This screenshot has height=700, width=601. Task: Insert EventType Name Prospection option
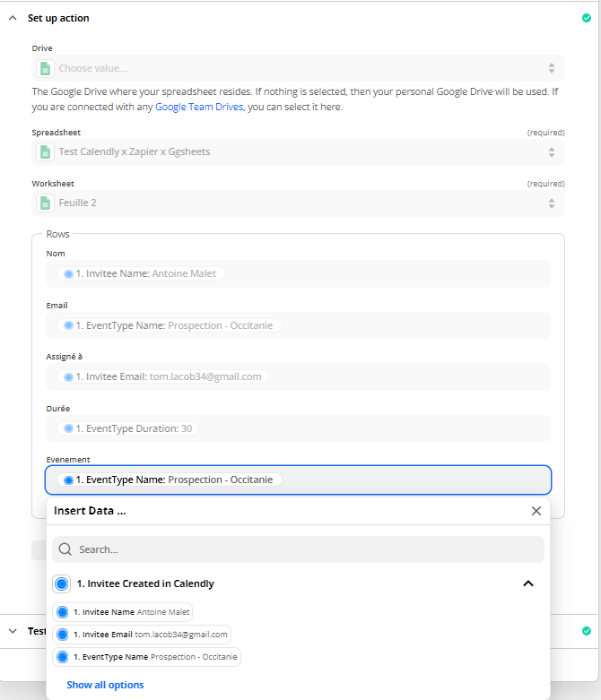146,657
